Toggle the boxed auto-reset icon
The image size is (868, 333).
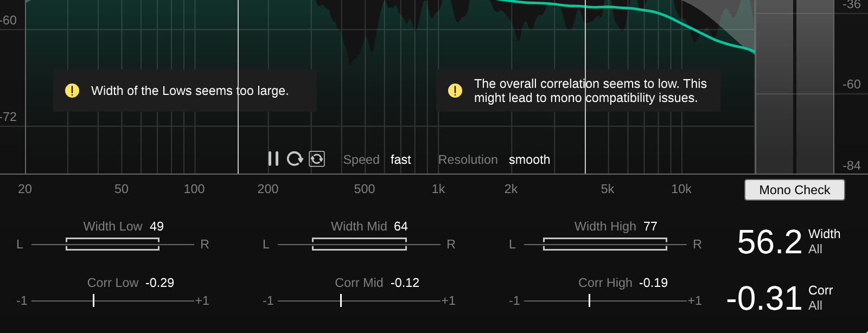click(x=317, y=159)
